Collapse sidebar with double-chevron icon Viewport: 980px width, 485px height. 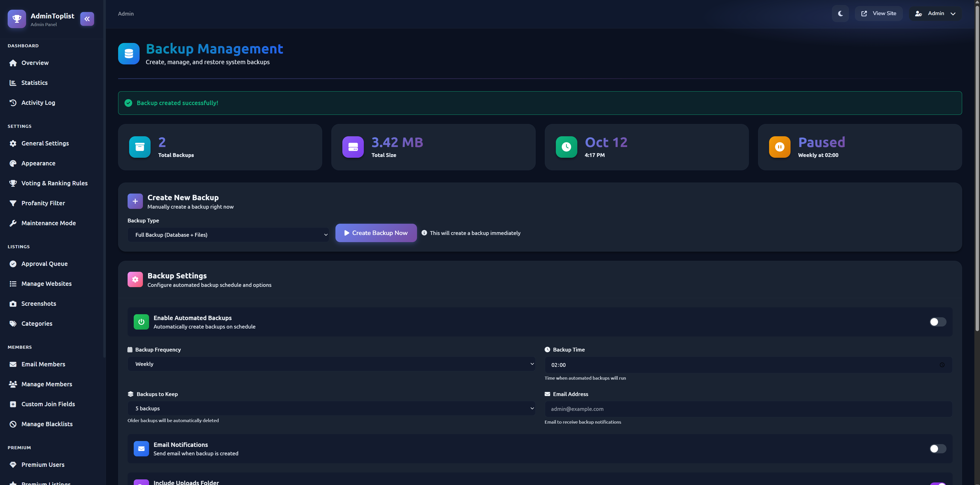pos(87,19)
